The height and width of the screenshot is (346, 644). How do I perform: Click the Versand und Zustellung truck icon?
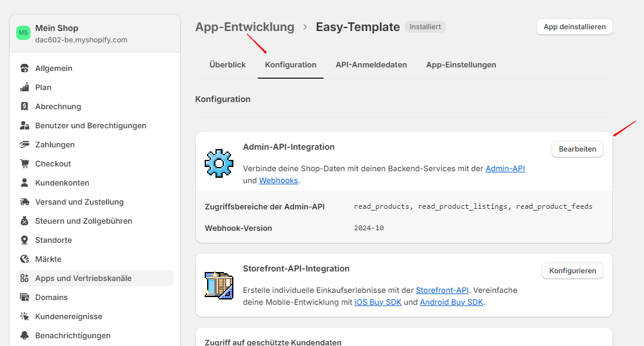pyautogui.click(x=24, y=202)
